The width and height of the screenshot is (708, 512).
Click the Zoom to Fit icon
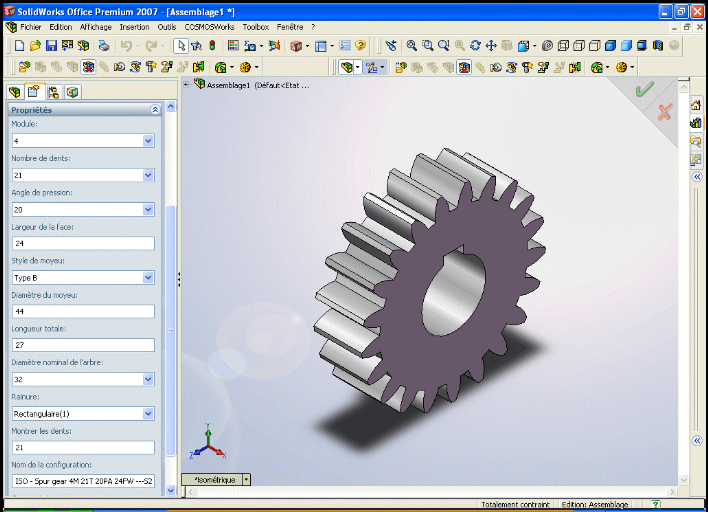pyautogui.click(x=411, y=46)
